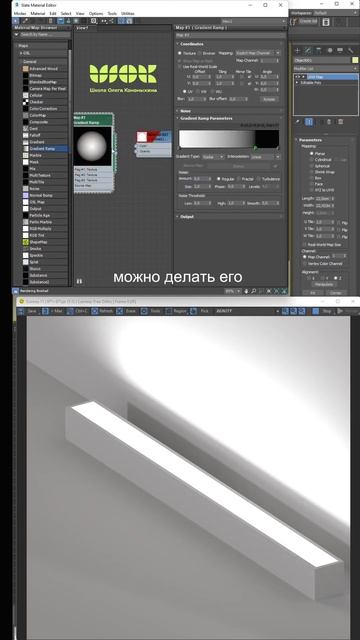Screen dimensions: 360x640
Task: Select Planar mapping radio button
Action: (x=311, y=153)
